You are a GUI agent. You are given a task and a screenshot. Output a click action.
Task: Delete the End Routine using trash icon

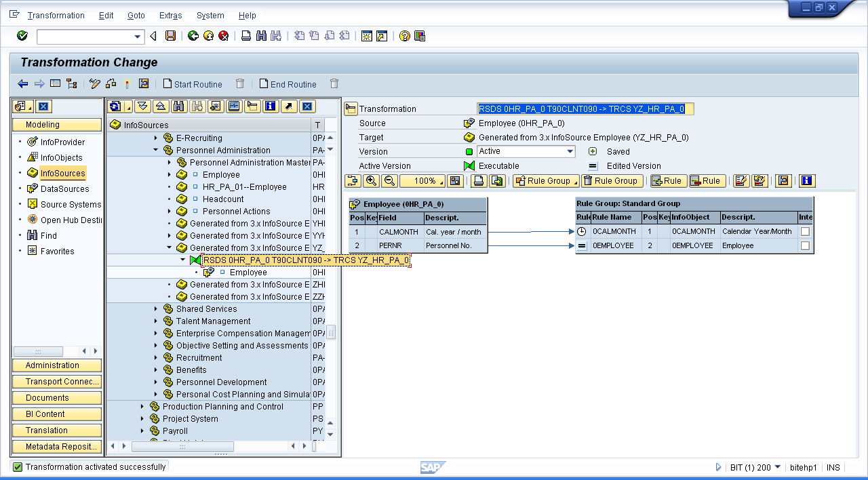point(334,83)
